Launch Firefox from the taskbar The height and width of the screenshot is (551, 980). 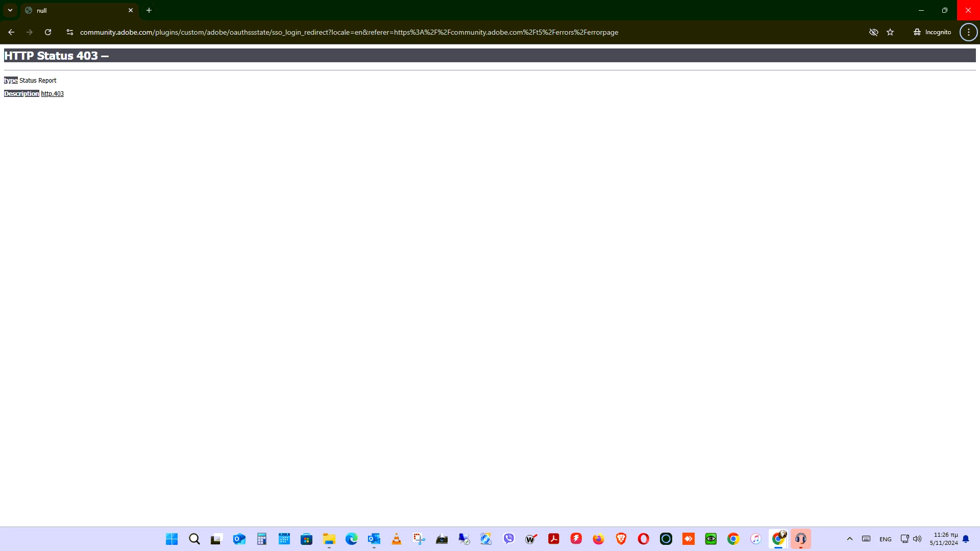pos(599,539)
